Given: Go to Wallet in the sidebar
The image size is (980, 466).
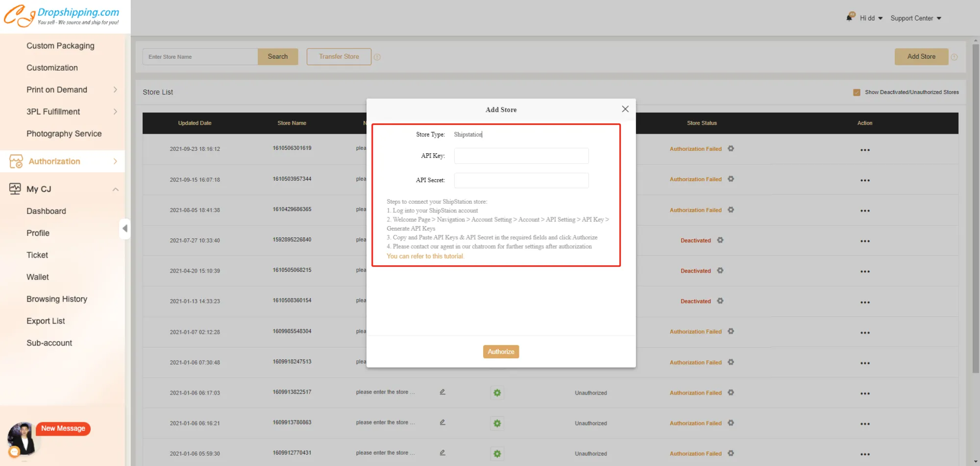Looking at the screenshot, I should point(38,277).
